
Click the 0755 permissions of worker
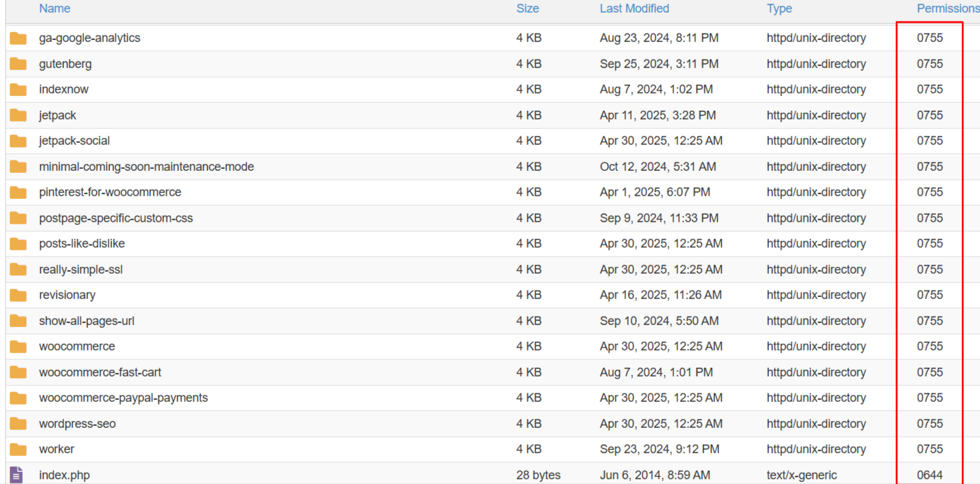(x=930, y=449)
